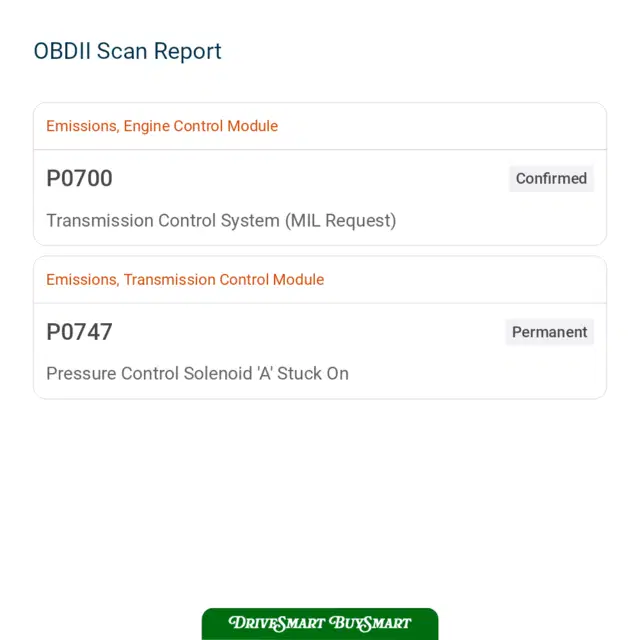Select Transmission Control System (MIL Request) description
This screenshot has width=640, height=640.
point(221,220)
